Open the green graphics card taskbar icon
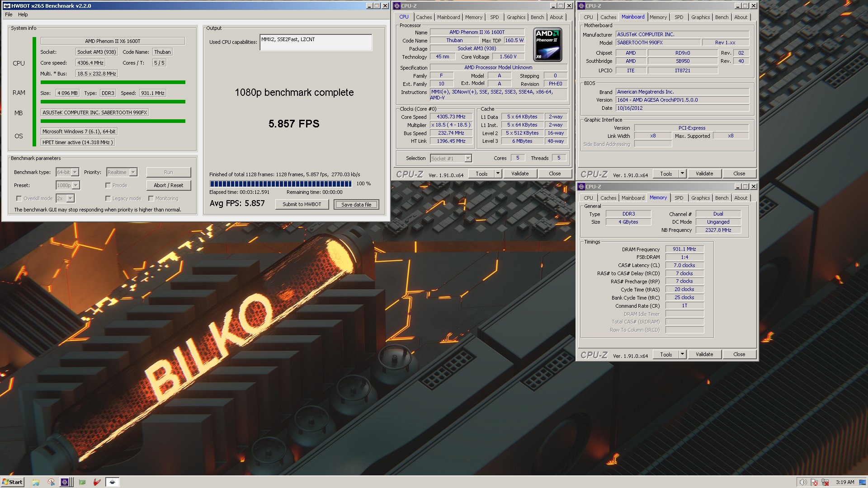The image size is (868, 488). coord(82,482)
